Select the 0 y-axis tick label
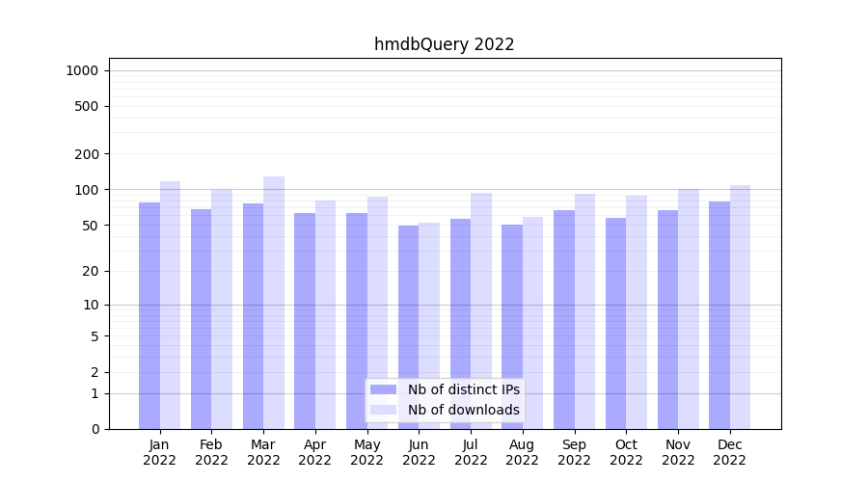868x482 pixels. pyautogui.click(x=95, y=429)
